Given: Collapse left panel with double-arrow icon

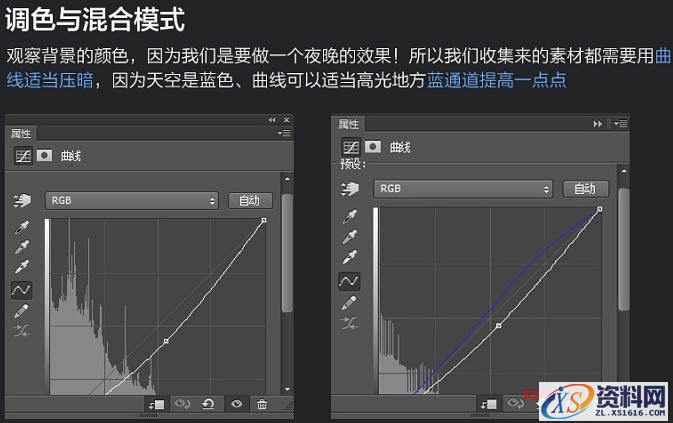Looking at the screenshot, I should point(272,120).
